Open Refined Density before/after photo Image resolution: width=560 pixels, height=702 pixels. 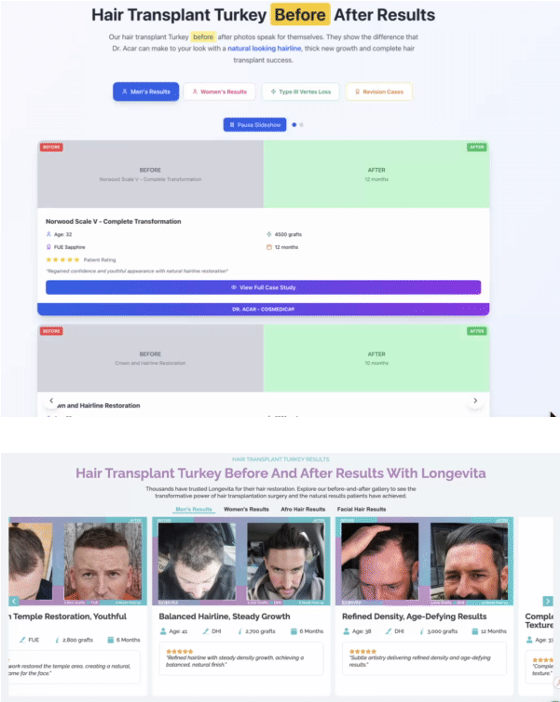pos(424,561)
